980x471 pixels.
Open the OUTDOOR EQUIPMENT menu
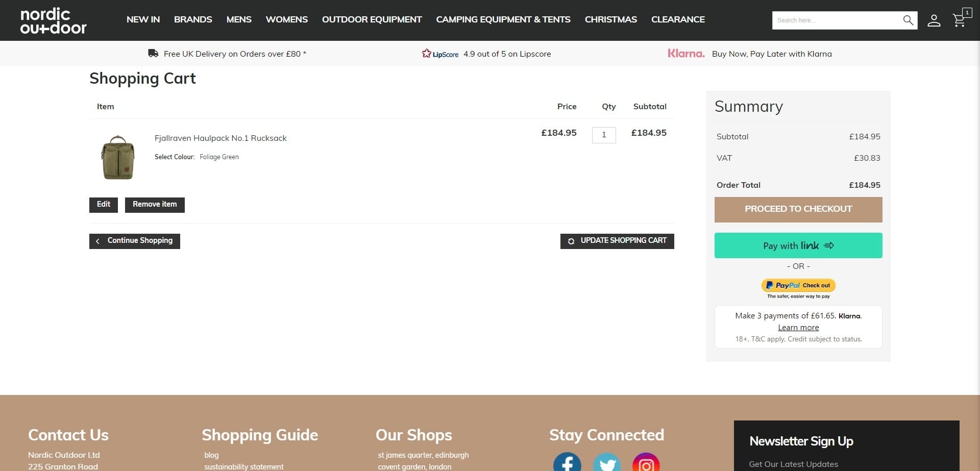[372, 19]
